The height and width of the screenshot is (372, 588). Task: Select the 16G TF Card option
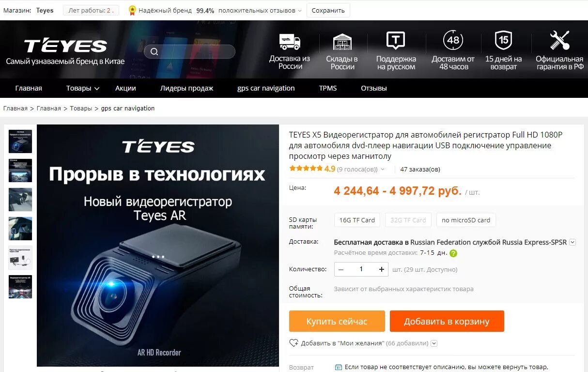click(x=357, y=220)
